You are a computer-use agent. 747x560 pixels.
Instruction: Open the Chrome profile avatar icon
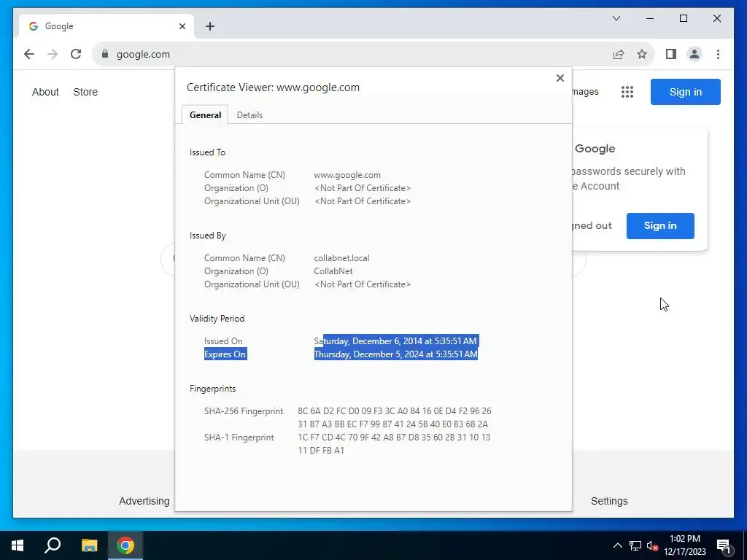point(694,54)
